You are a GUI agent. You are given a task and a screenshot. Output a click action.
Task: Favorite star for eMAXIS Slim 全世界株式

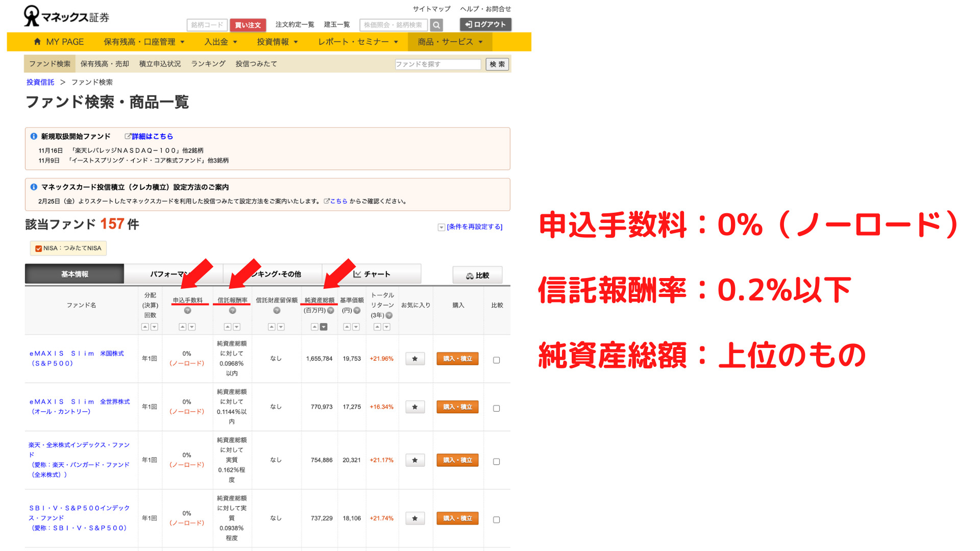[x=415, y=407]
